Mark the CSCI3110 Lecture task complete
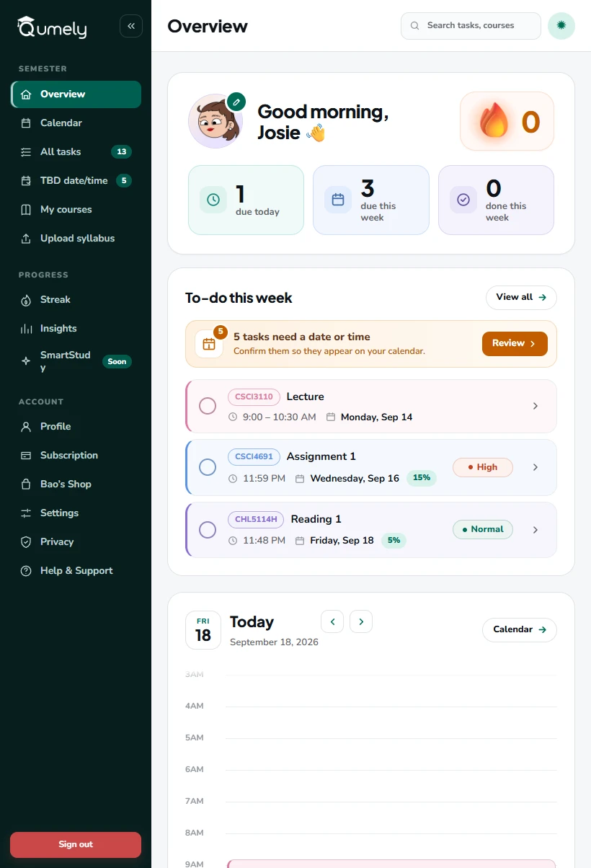 [208, 406]
